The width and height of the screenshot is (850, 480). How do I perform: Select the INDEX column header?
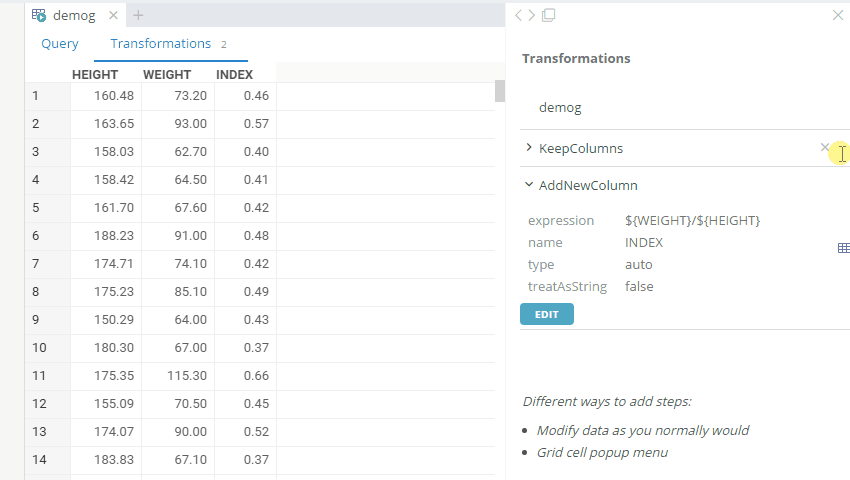coord(235,74)
